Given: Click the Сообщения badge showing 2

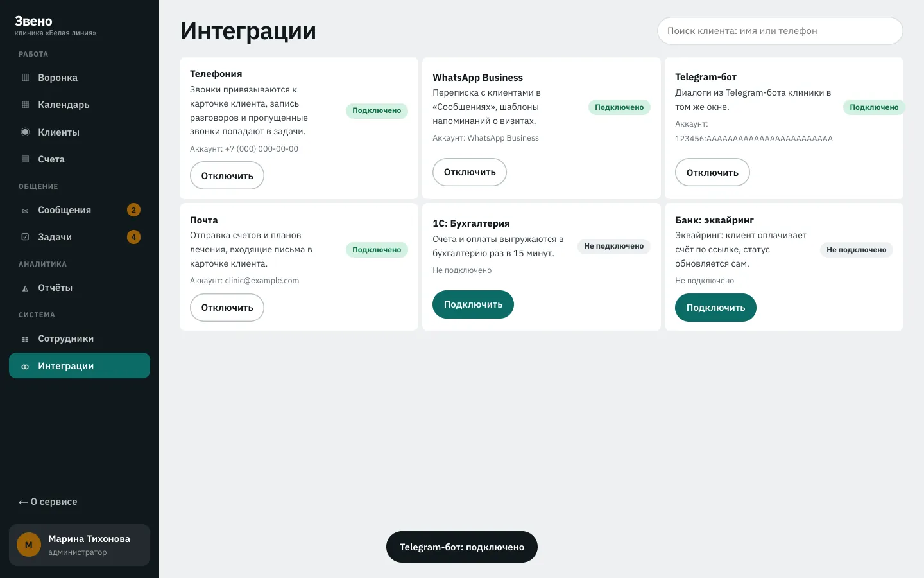Looking at the screenshot, I should pos(133,210).
